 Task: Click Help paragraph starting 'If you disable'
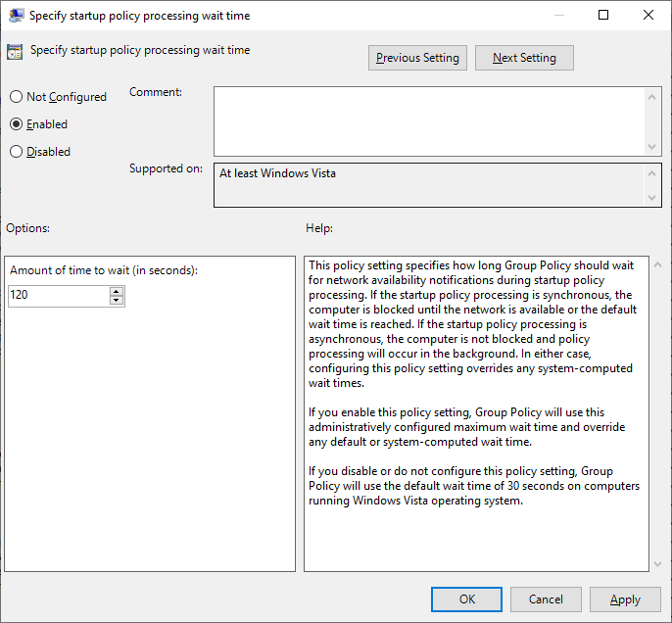(473, 486)
